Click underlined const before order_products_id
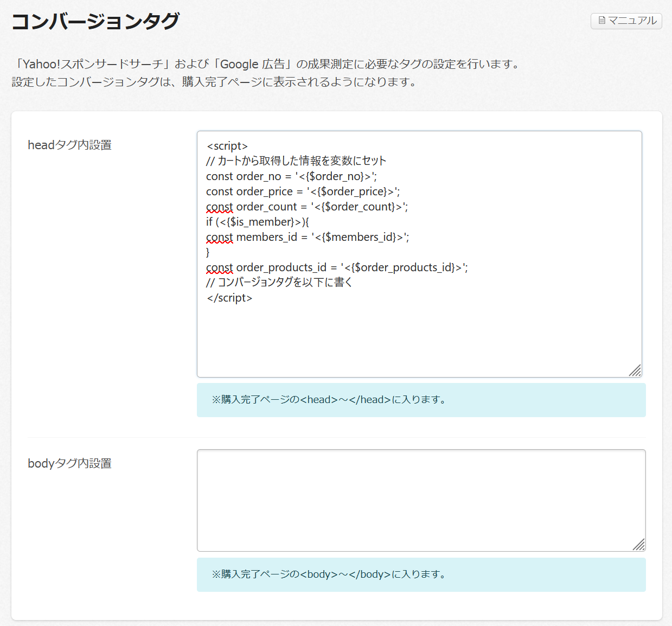The width and height of the screenshot is (672, 626). pos(219,267)
